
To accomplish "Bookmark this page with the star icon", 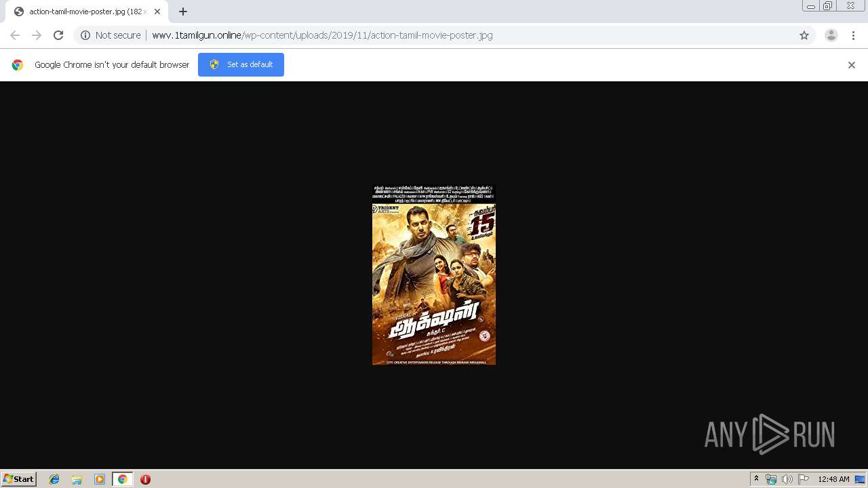I will [x=804, y=35].
